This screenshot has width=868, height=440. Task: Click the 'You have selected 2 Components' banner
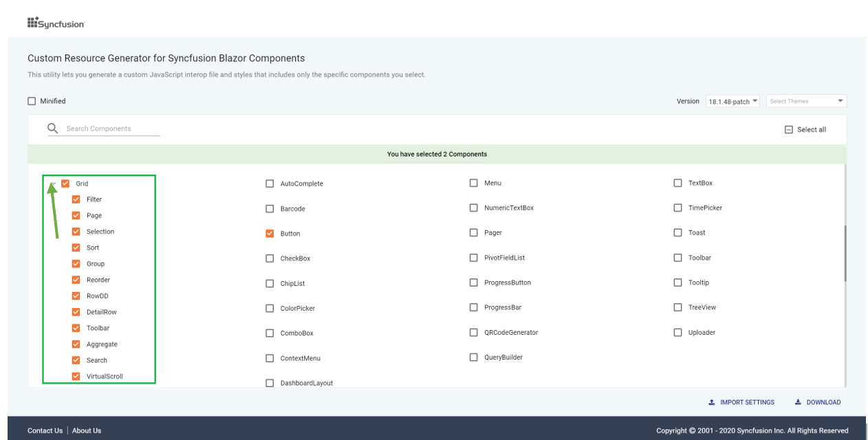coord(437,154)
